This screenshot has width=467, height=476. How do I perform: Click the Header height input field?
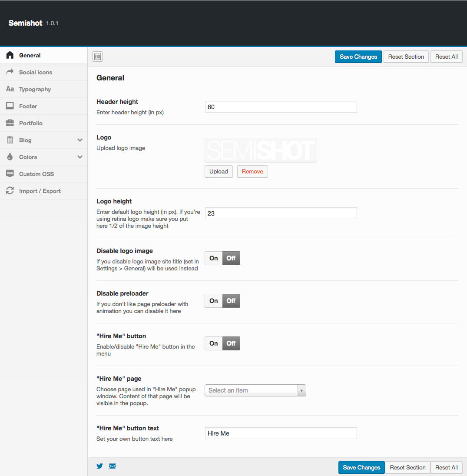(x=281, y=107)
